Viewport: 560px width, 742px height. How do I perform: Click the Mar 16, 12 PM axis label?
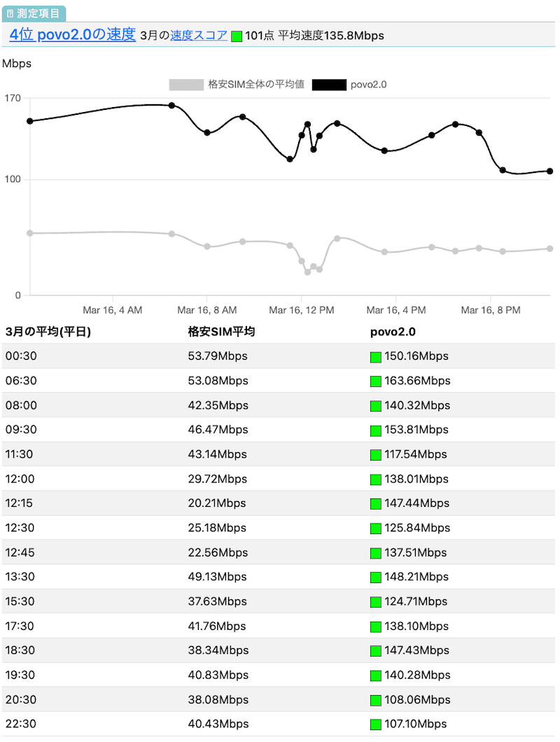[302, 310]
